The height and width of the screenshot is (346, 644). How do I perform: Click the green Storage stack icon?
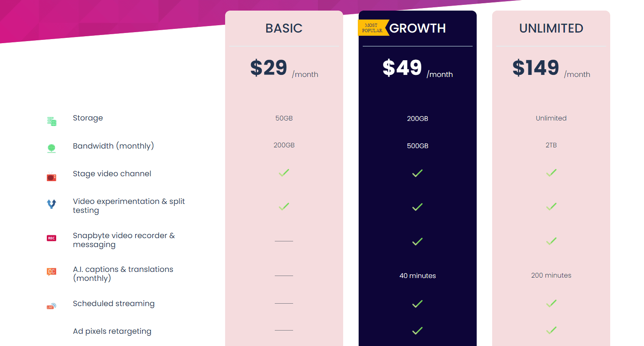[x=51, y=121]
